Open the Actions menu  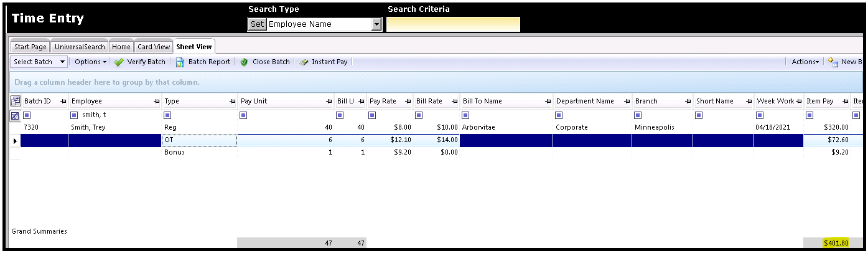click(x=805, y=62)
